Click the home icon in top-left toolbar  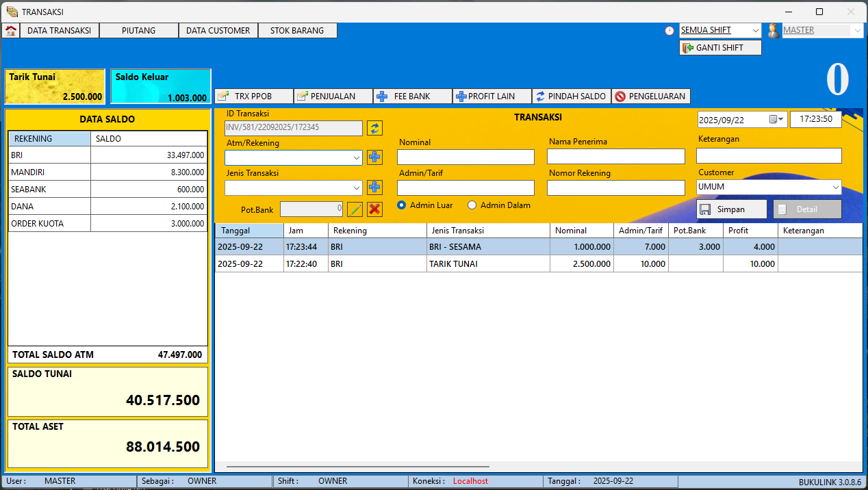(x=11, y=31)
